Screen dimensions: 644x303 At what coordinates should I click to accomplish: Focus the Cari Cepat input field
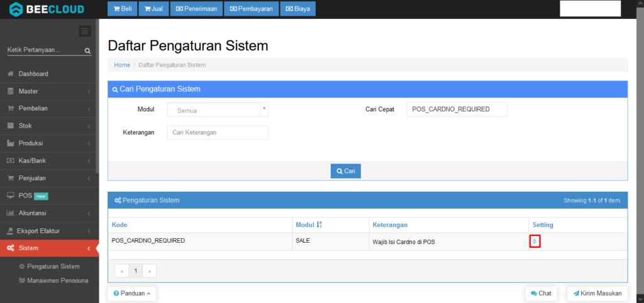pos(457,109)
